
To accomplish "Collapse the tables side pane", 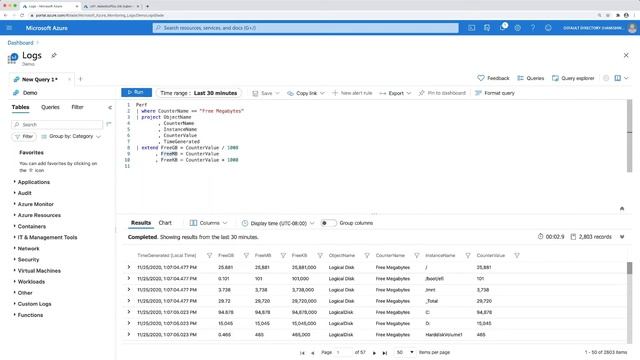I will click(x=110, y=107).
